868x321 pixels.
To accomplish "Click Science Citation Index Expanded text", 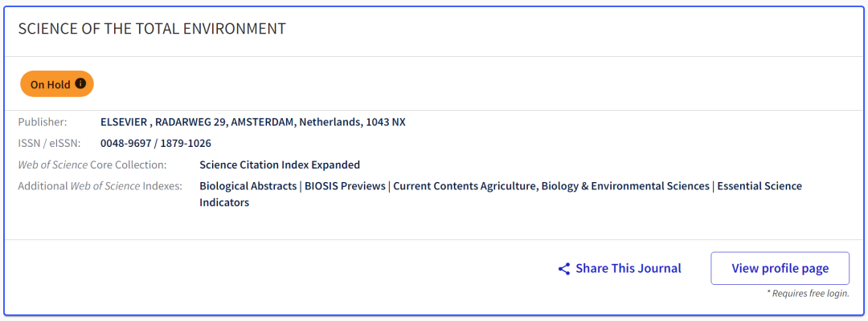I will pos(280,165).
